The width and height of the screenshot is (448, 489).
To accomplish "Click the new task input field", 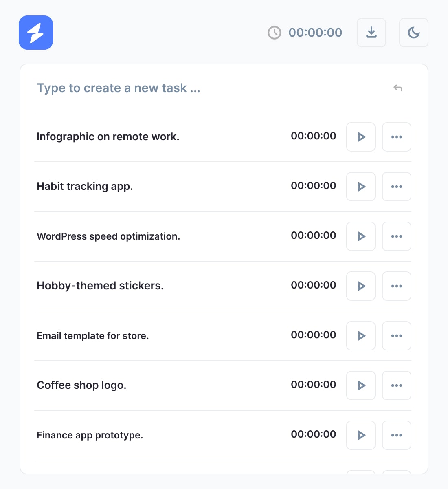I will point(204,88).
